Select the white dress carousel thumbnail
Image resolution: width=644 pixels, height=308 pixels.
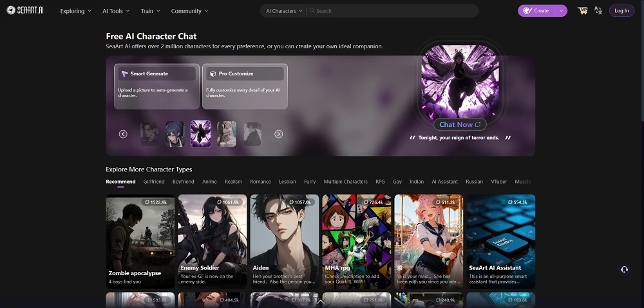click(227, 134)
